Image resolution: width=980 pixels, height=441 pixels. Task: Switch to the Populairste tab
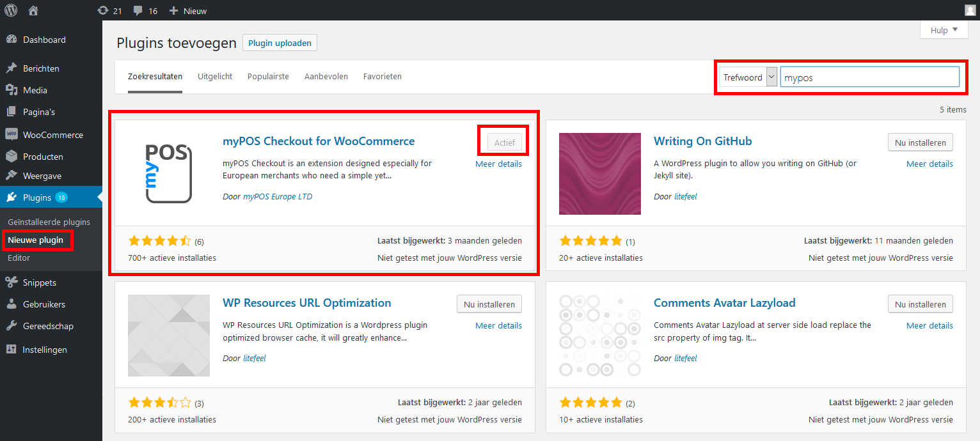[268, 77]
